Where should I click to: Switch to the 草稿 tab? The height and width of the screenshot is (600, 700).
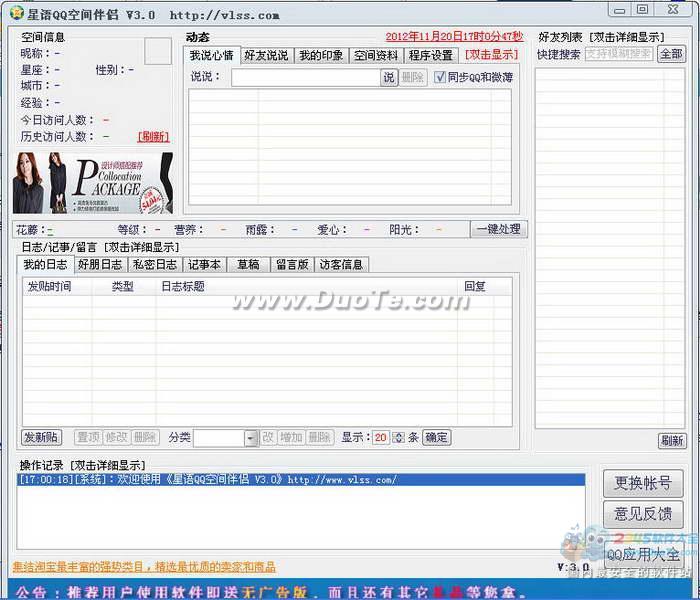248,265
